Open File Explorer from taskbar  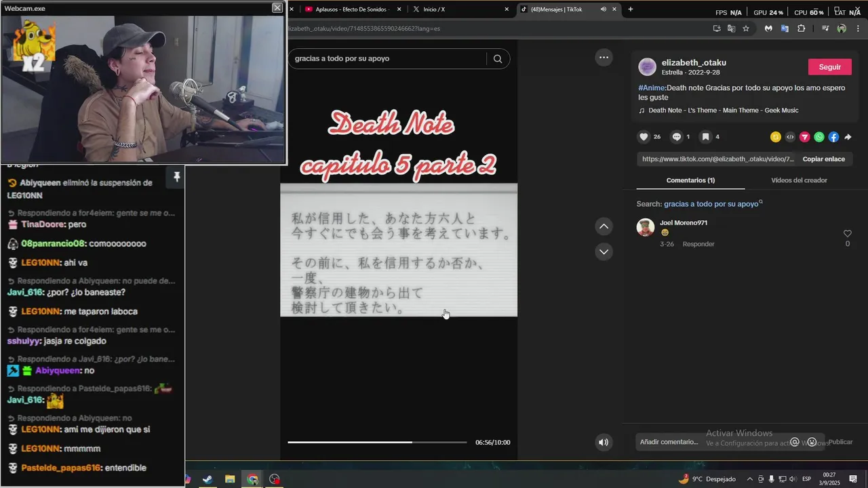[x=230, y=479]
